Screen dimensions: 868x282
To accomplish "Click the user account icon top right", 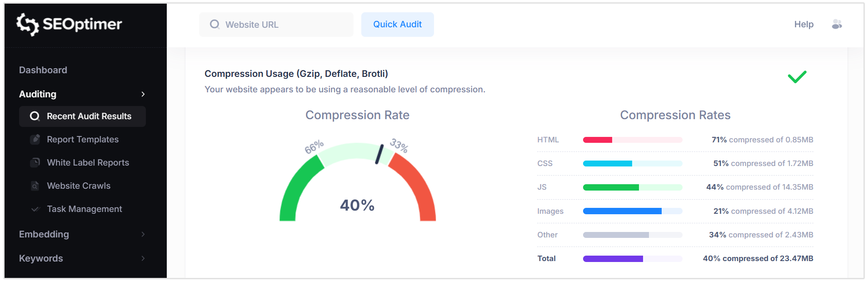I will (x=837, y=24).
